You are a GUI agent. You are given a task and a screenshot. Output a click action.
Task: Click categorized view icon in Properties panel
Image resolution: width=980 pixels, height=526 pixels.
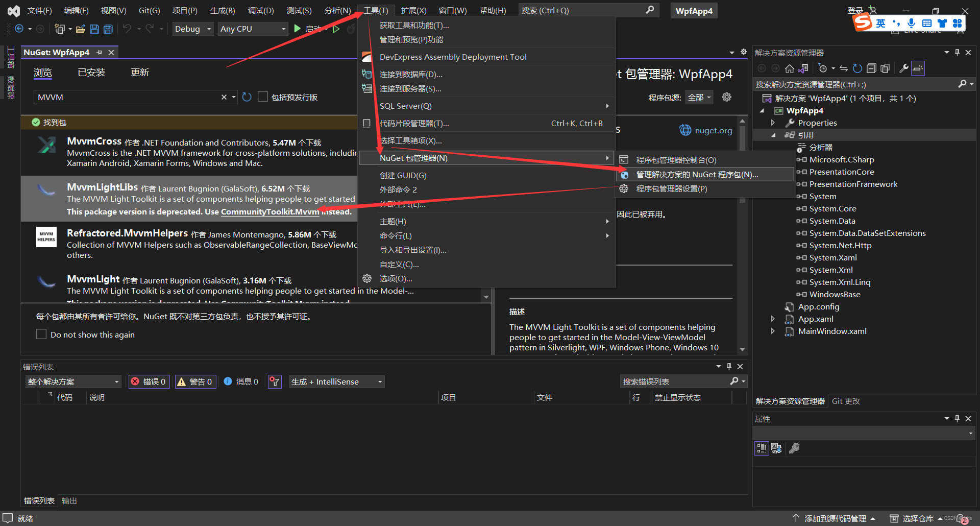tap(762, 448)
